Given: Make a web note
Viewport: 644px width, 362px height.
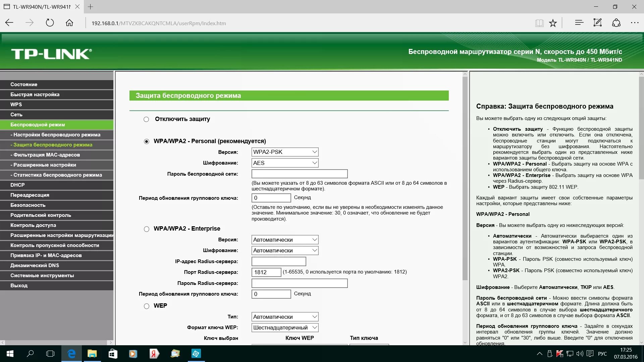Looking at the screenshot, I should click(598, 23).
